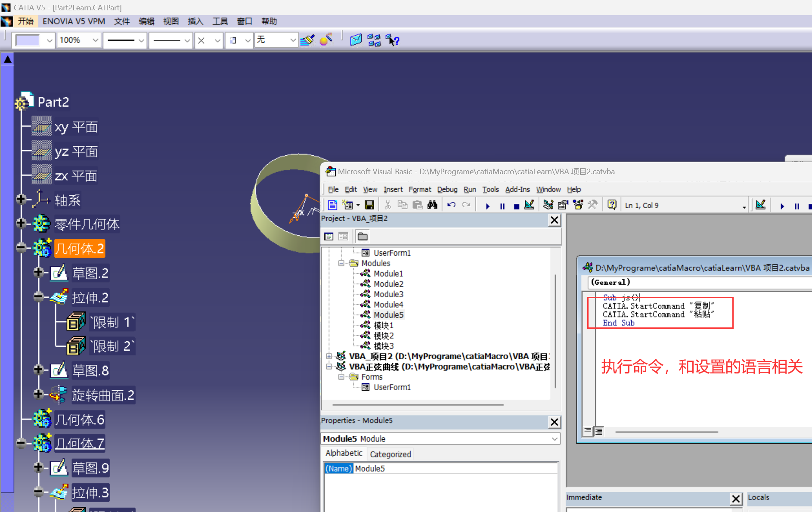Click the View Object button in Project panel
This screenshot has width=812, height=512.
tap(343, 236)
